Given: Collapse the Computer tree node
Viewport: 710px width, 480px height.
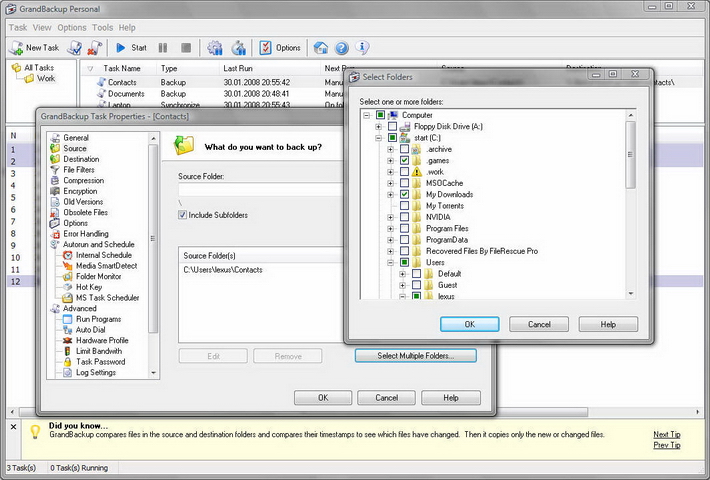Looking at the screenshot, I should (x=366, y=115).
